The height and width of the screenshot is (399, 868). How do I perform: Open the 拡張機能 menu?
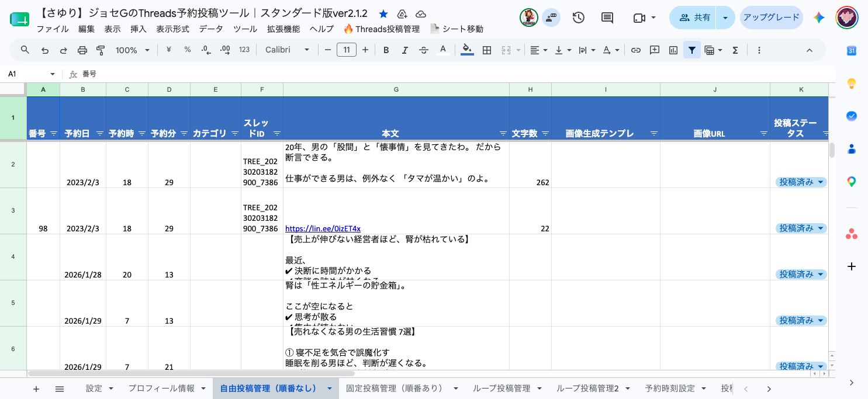(283, 29)
